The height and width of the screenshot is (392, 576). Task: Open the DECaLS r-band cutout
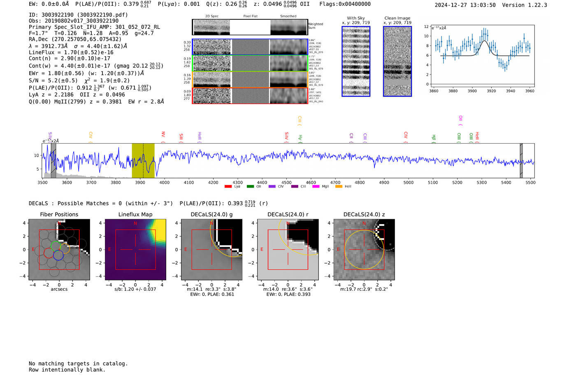(x=288, y=250)
